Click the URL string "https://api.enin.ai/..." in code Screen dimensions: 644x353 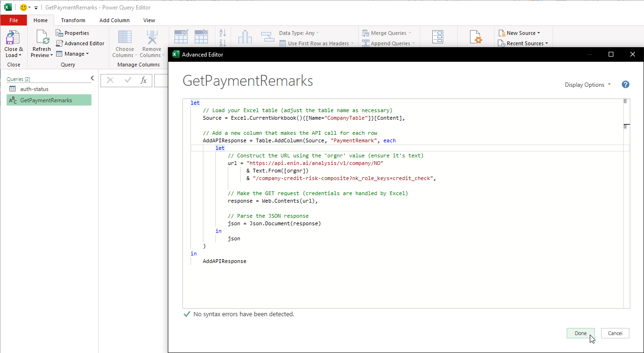tap(315, 163)
